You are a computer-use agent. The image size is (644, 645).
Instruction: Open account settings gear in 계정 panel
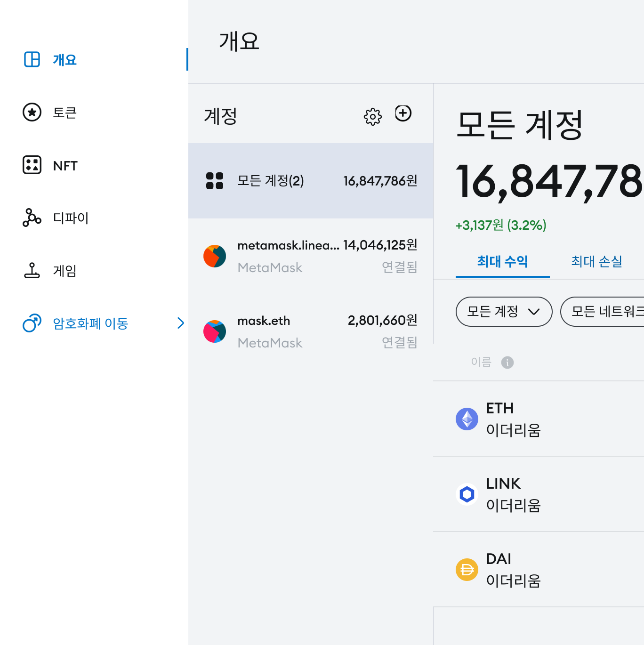click(x=372, y=114)
